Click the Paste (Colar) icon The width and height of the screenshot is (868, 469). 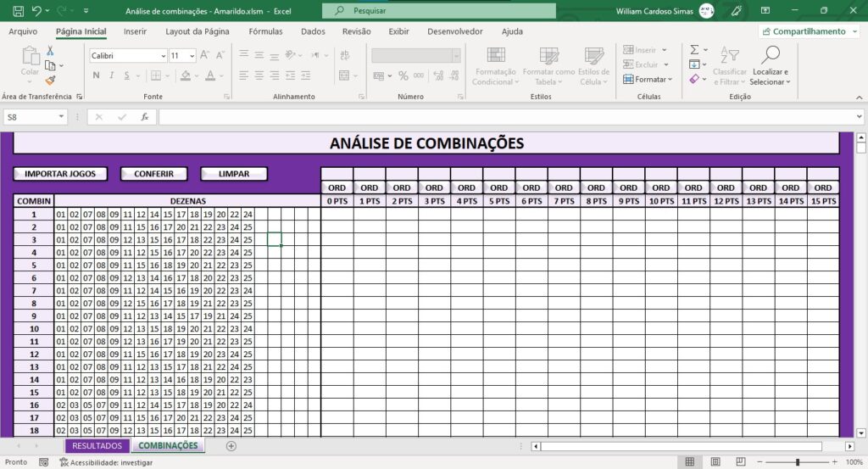tap(30, 56)
